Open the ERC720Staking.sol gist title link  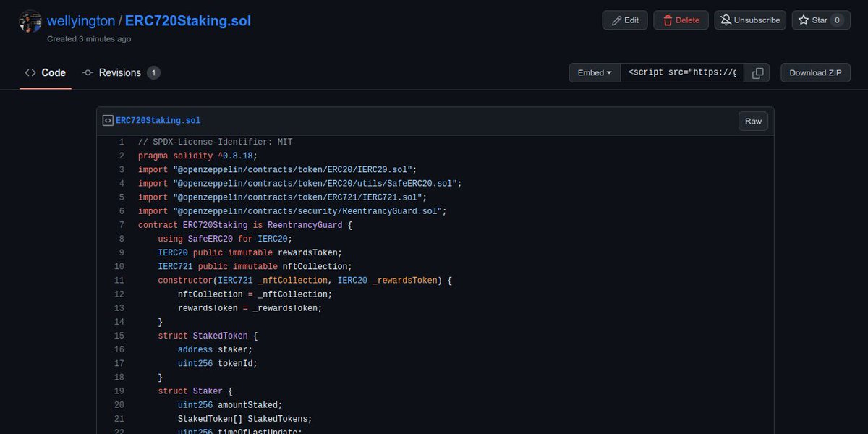188,20
